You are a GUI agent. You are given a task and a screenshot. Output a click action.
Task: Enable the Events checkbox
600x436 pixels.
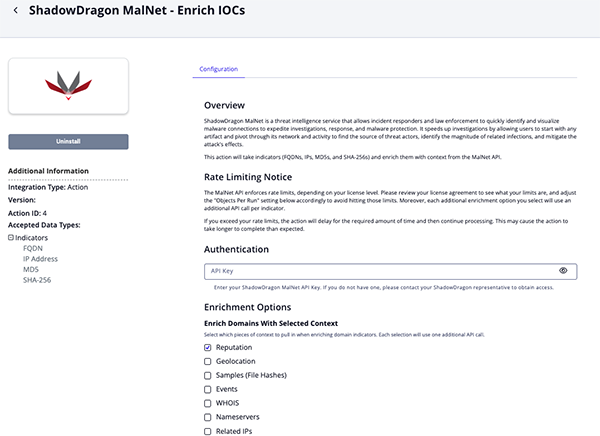(x=208, y=389)
